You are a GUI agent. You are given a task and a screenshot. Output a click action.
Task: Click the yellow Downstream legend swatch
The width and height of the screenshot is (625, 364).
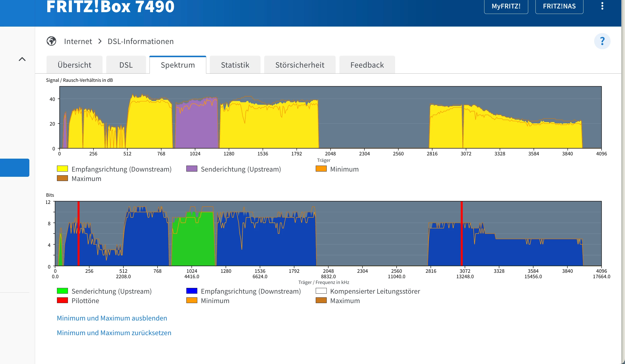pos(62,169)
